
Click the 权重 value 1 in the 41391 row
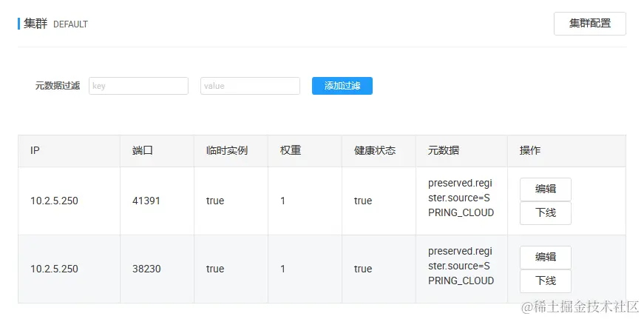[x=283, y=201]
